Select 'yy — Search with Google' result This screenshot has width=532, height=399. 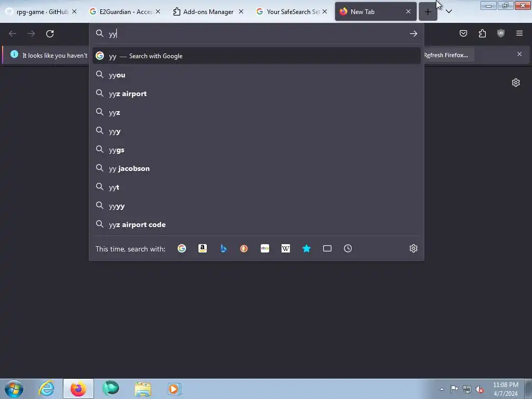(x=257, y=56)
